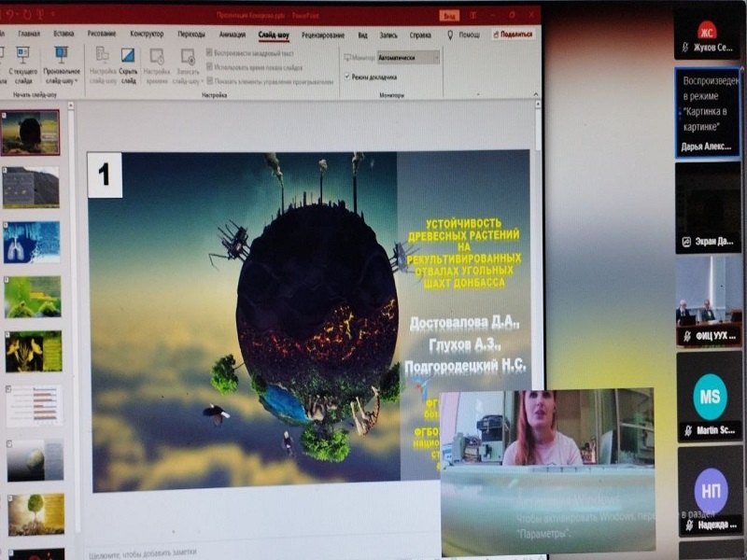Screen dimensions: 747x560
Task: Switch to the Переходы tab
Action: pos(191,35)
